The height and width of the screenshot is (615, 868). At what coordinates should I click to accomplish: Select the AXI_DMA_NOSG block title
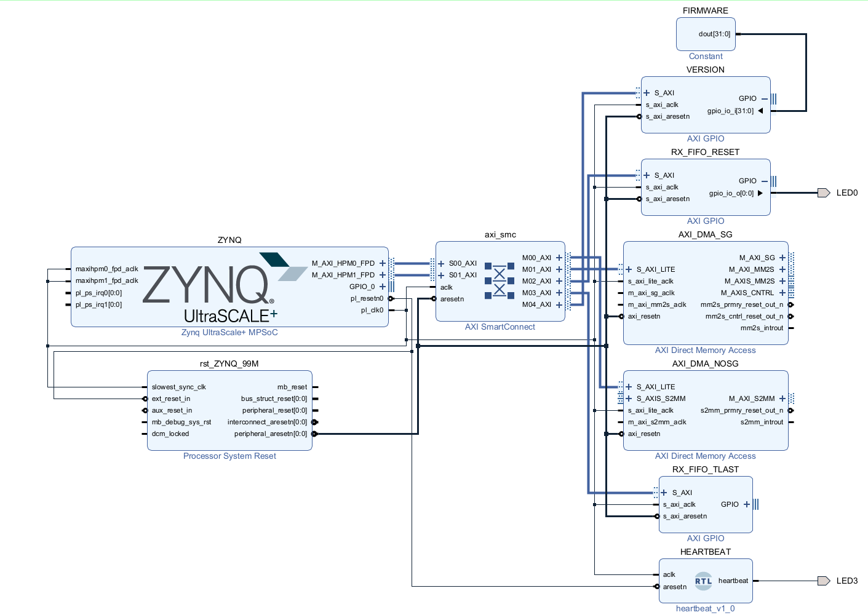(706, 363)
